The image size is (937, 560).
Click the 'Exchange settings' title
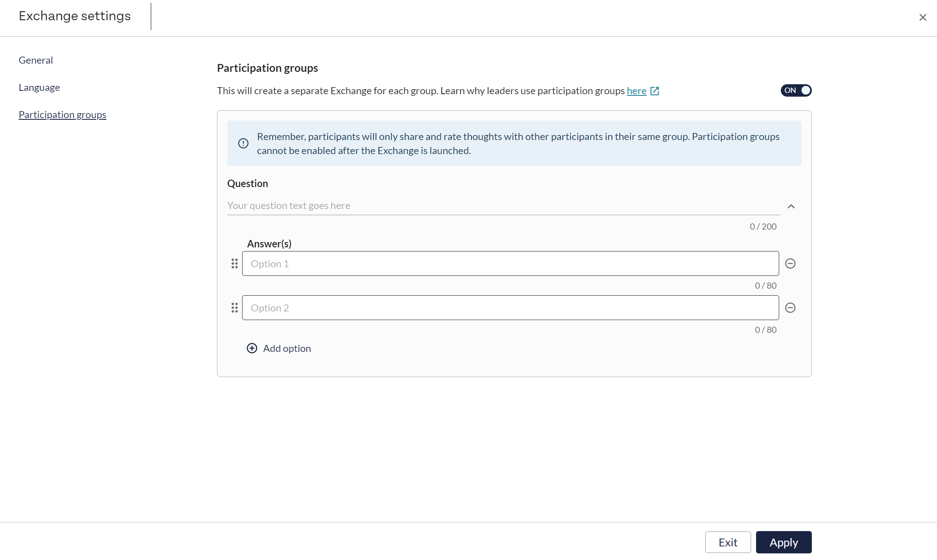click(75, 16)
